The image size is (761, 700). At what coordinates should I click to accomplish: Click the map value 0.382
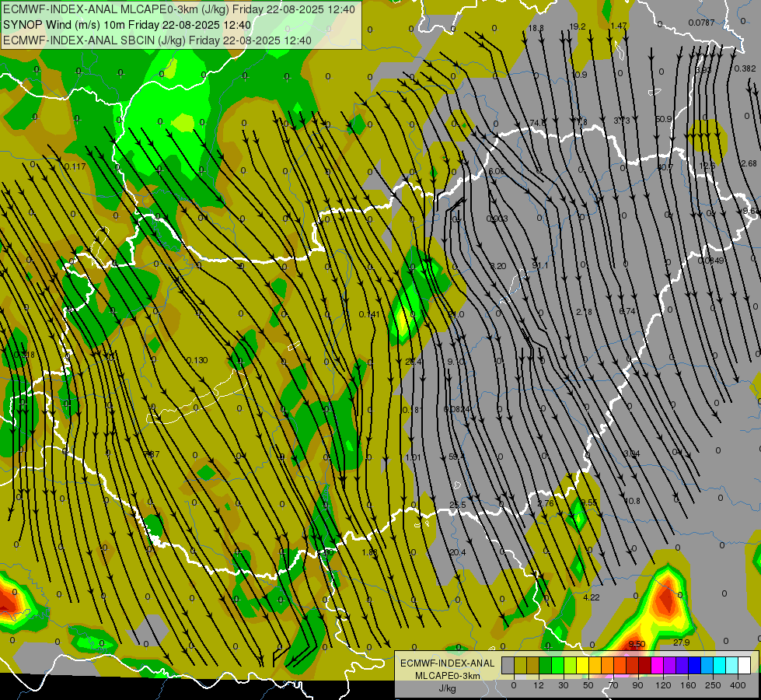coord(745,68)
